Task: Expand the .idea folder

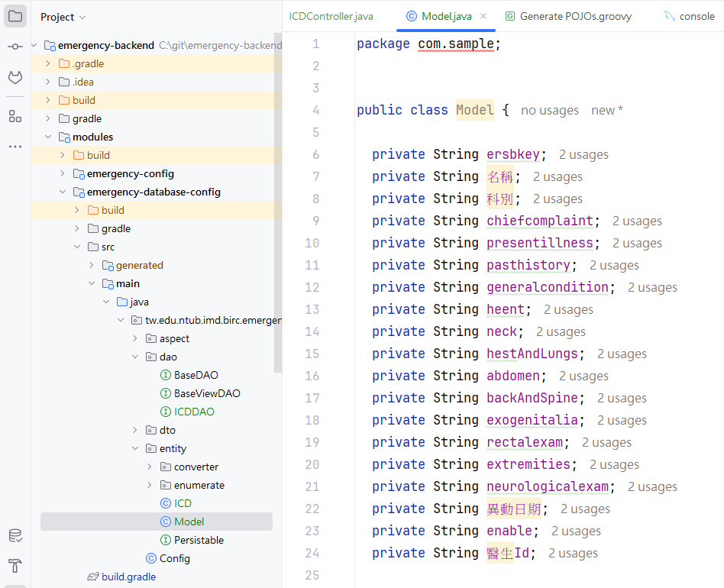Action: (x=48, y=82)
